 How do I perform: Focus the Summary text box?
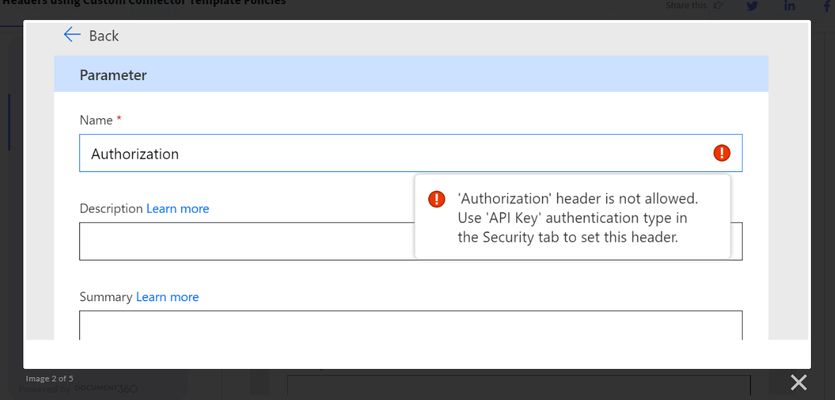411,325
